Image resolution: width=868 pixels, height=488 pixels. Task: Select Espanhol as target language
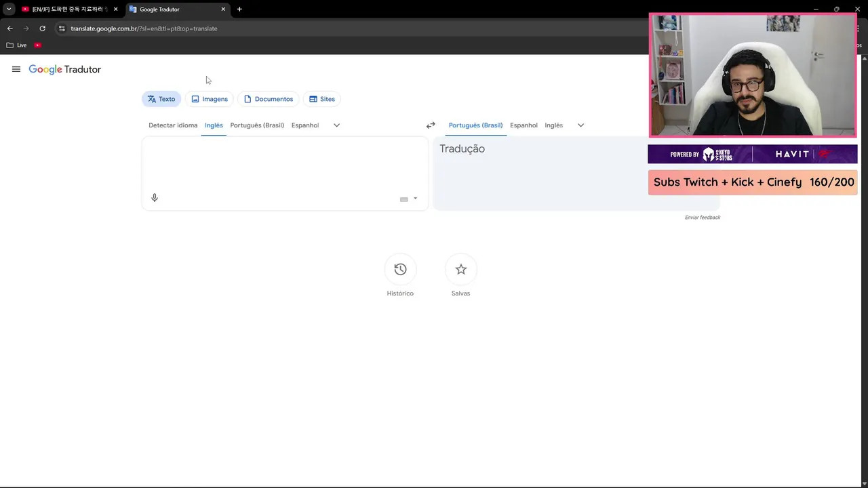(x=524, y=125)
